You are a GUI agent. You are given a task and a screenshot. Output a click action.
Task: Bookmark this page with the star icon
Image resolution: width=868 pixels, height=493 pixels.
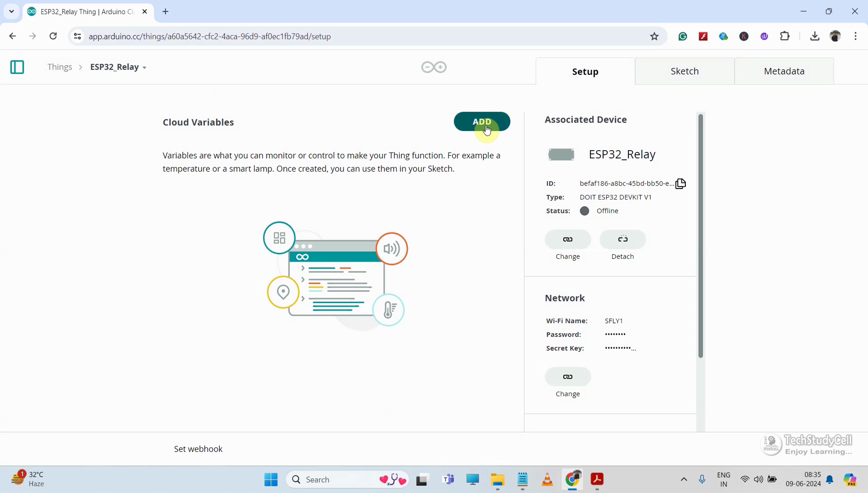click(654, 36)
